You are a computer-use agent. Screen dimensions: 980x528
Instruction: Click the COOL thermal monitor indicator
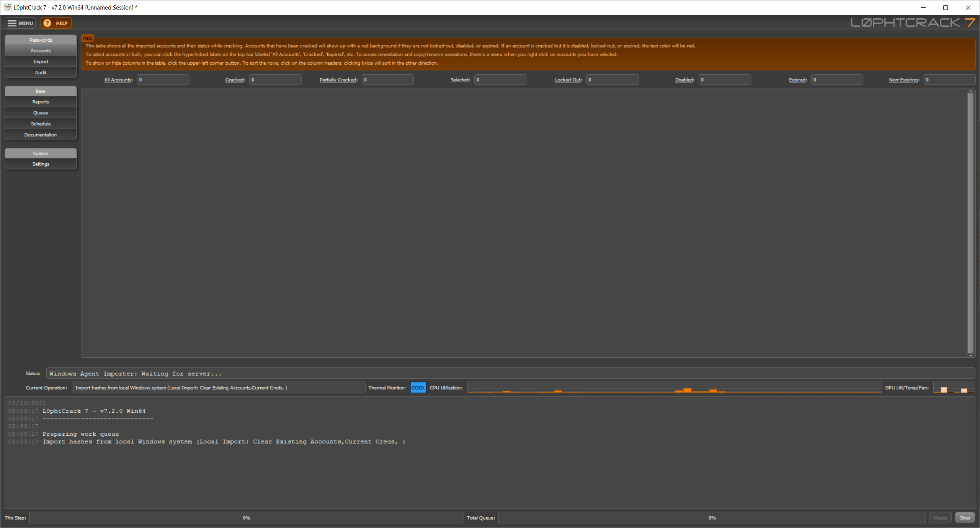click(418, 388)
